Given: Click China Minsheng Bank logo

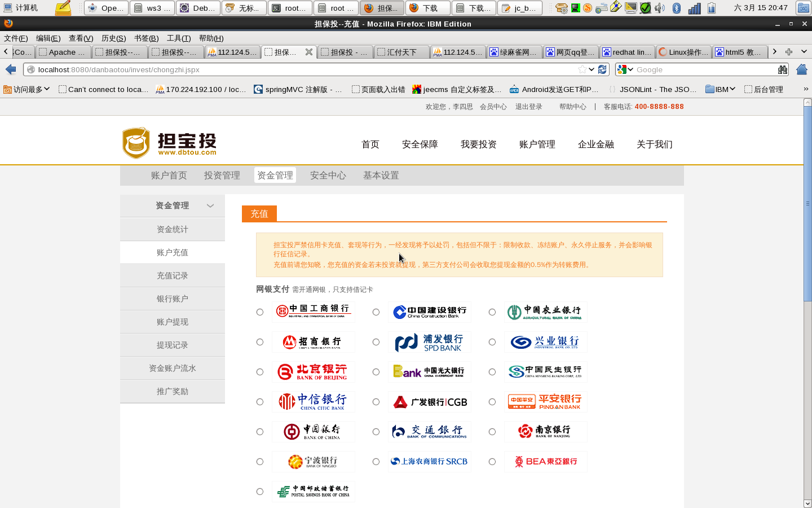Looking at the screenshot, I should point(546,372).
